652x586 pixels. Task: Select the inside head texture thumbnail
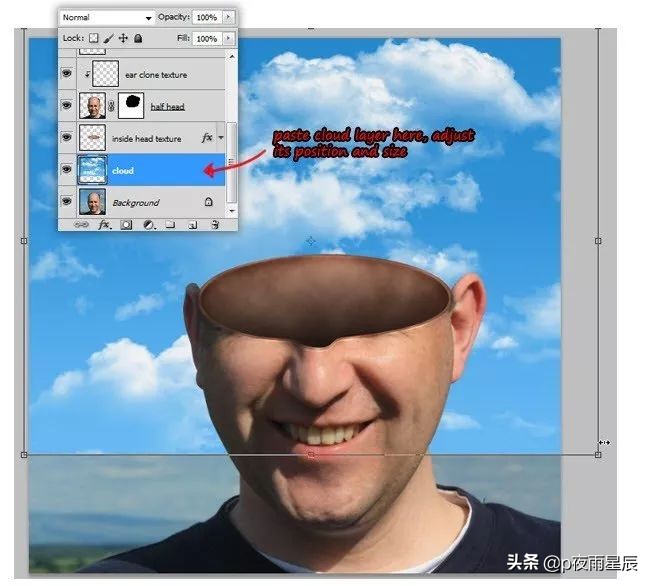[92, 138]
